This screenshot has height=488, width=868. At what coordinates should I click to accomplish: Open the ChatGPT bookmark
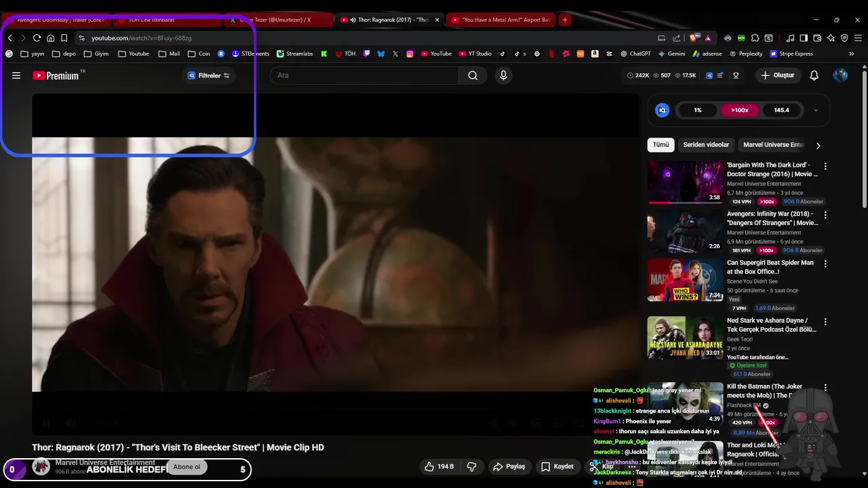point(635,54)
